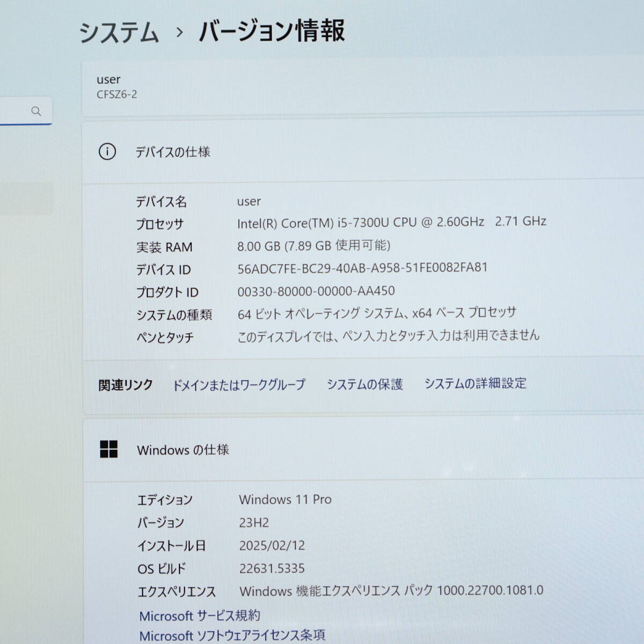Open Microsoft ソフトウェアライセンス条項 link

(x=232, y=635)
